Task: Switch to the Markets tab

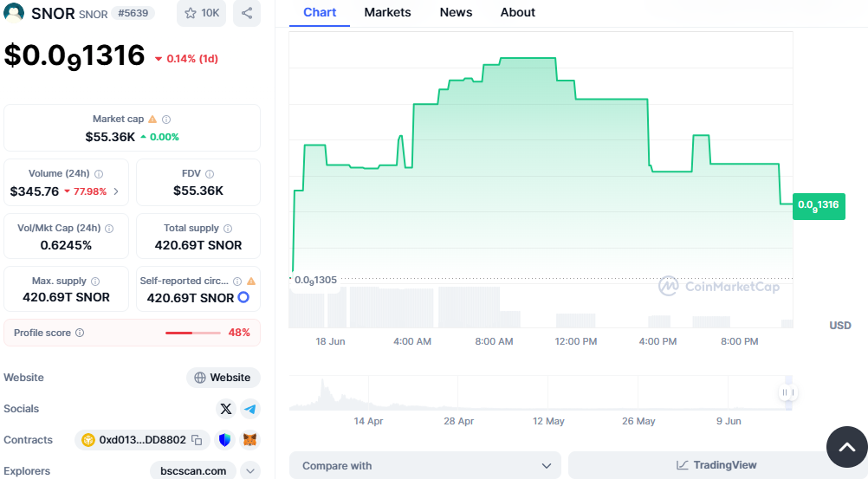Action: [387, 12]
